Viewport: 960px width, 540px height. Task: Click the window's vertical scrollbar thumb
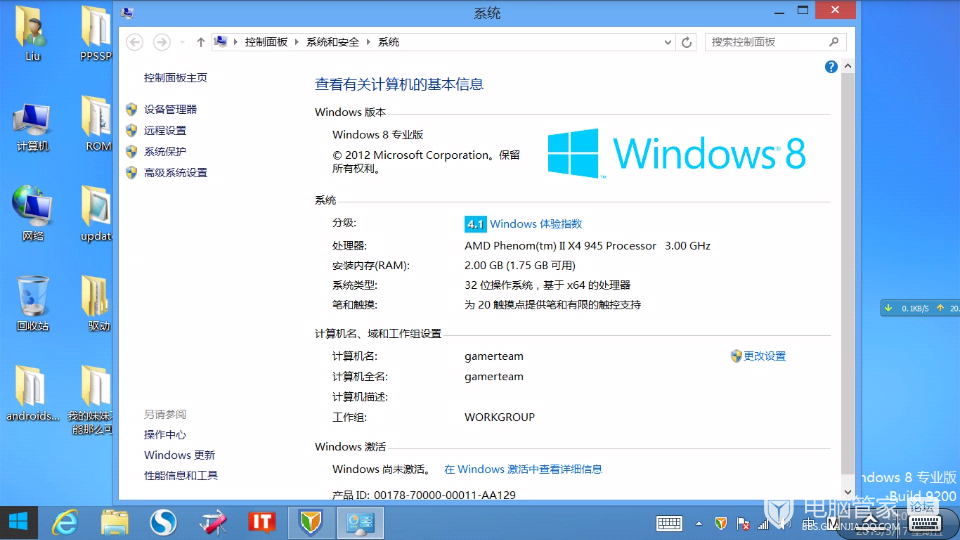pyautogui.click(x=847, y=272)
